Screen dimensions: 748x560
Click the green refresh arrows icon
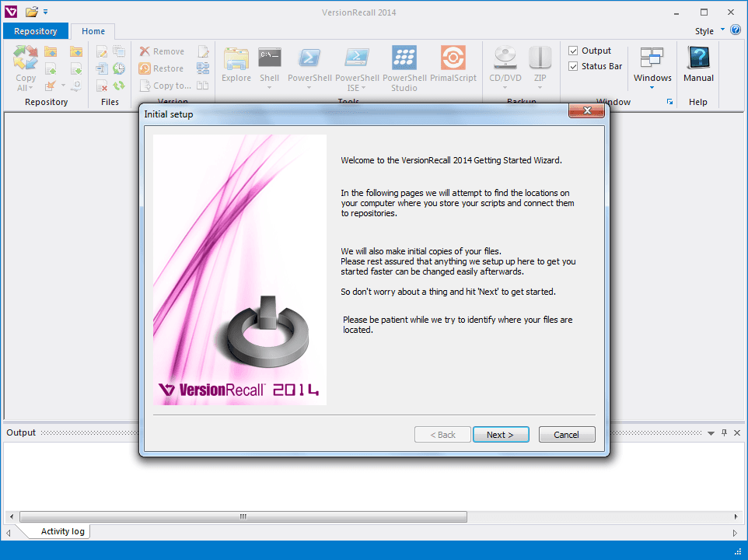tap(119, 86)
